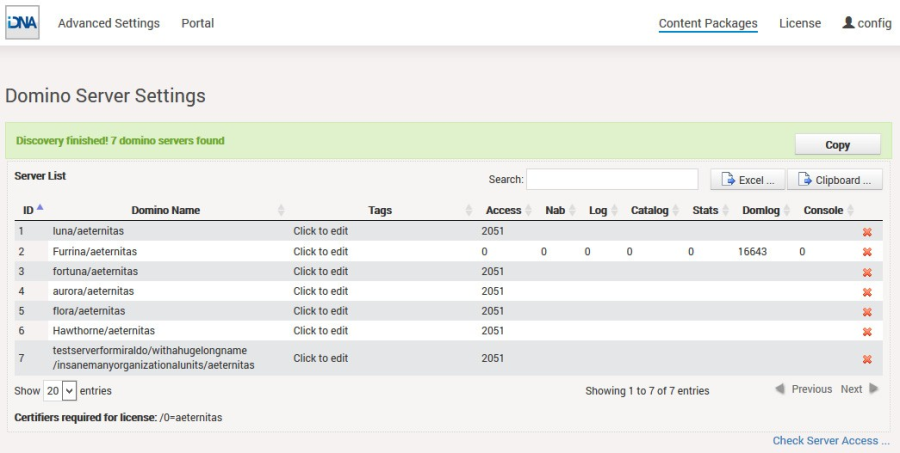Edit tags for fortuna/aeternitas
Viewport: 900px width, 453px height.
[x=320, y=271]
